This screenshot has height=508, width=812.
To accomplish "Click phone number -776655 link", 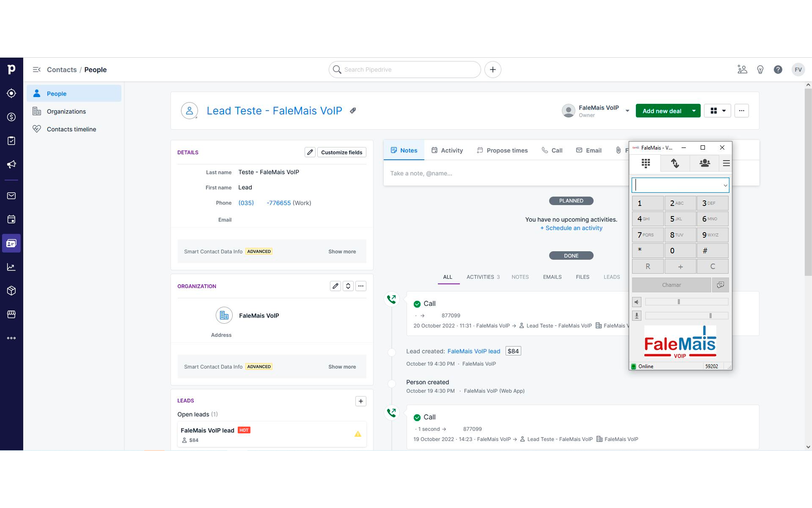I will (x=279, y=203).
